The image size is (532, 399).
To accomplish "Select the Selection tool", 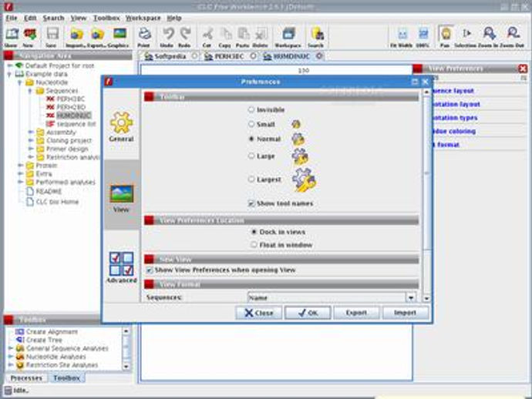I will [466, 37].
